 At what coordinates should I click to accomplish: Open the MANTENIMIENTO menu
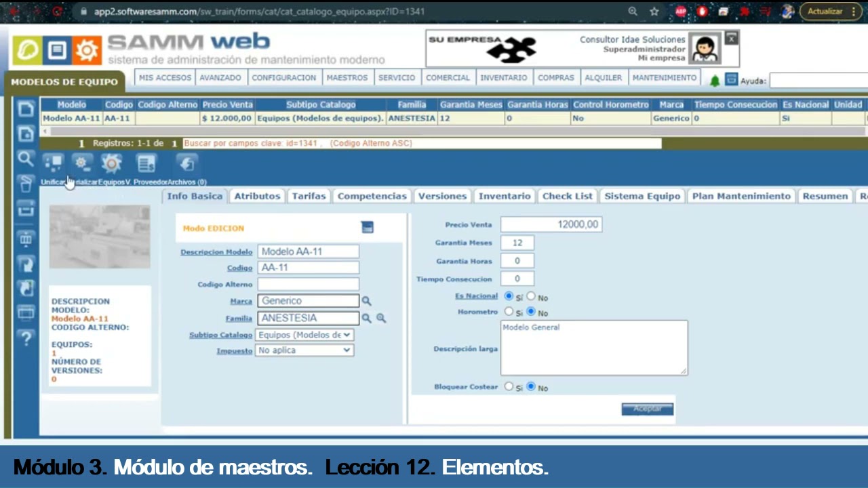tap(665, 78)
